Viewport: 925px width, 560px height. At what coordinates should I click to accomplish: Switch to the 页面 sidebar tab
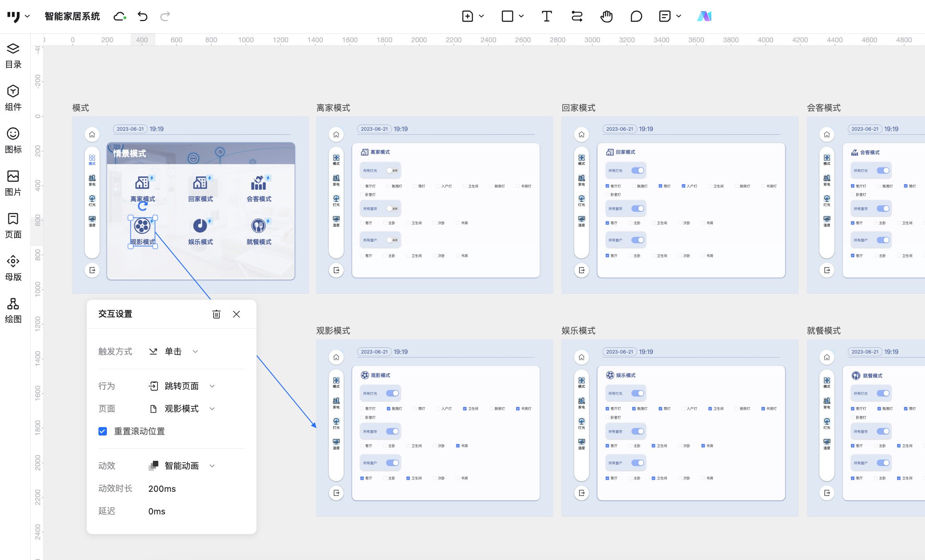point(13,225)
